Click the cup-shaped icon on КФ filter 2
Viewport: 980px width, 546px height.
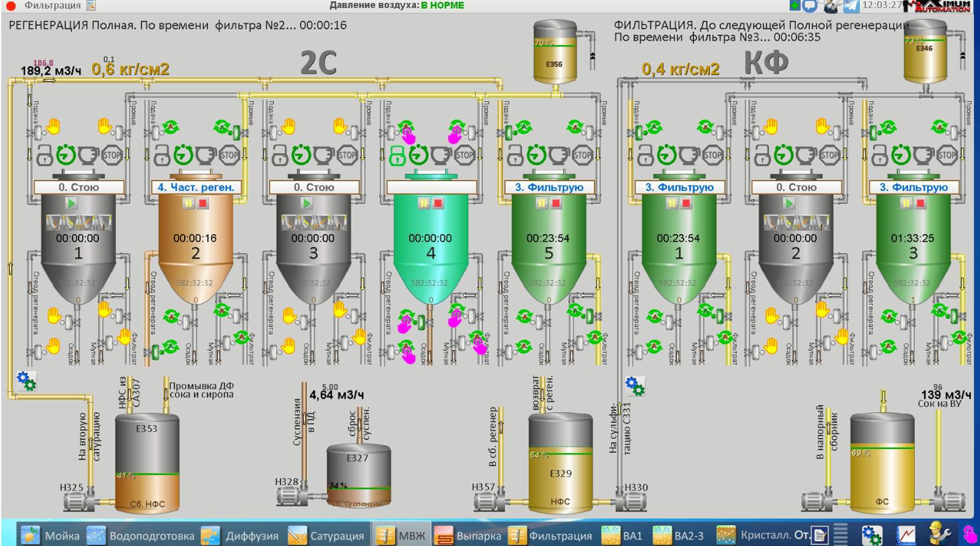(x=806, y=155)
